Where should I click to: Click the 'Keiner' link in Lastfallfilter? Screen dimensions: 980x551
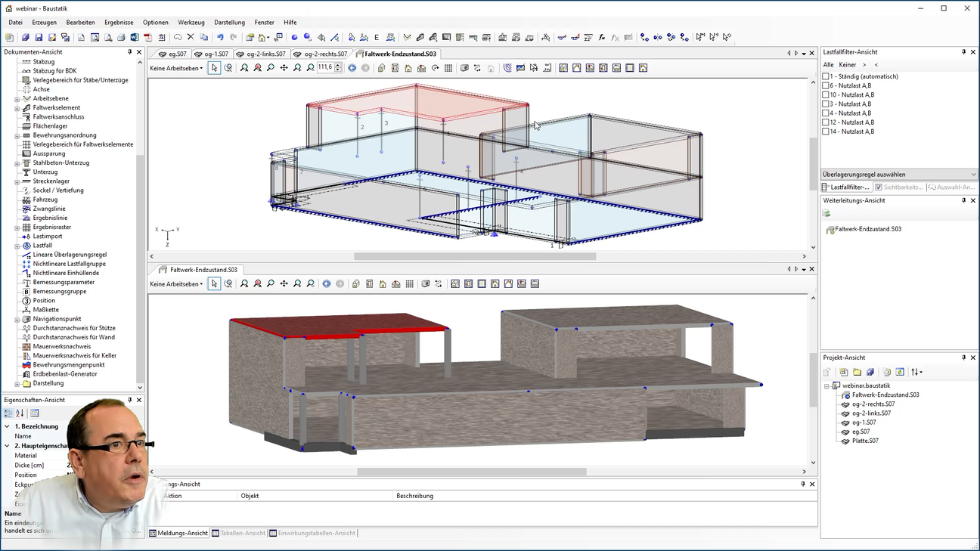click(847, 65)
